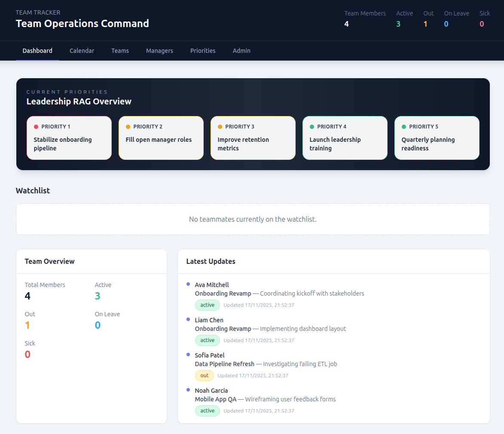The width and height of the screenshot is (504, 434).
Task: Click the Dashboard tab
Action: coord(37,51)
